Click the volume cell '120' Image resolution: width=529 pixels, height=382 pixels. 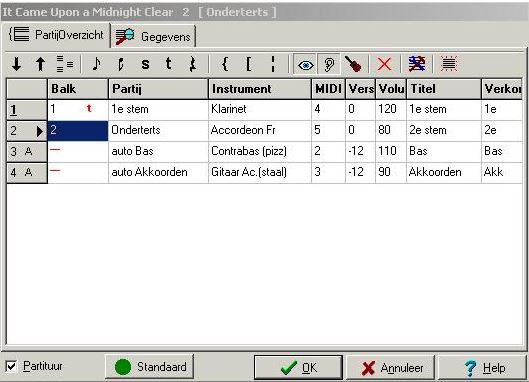(x=391, y=110)
